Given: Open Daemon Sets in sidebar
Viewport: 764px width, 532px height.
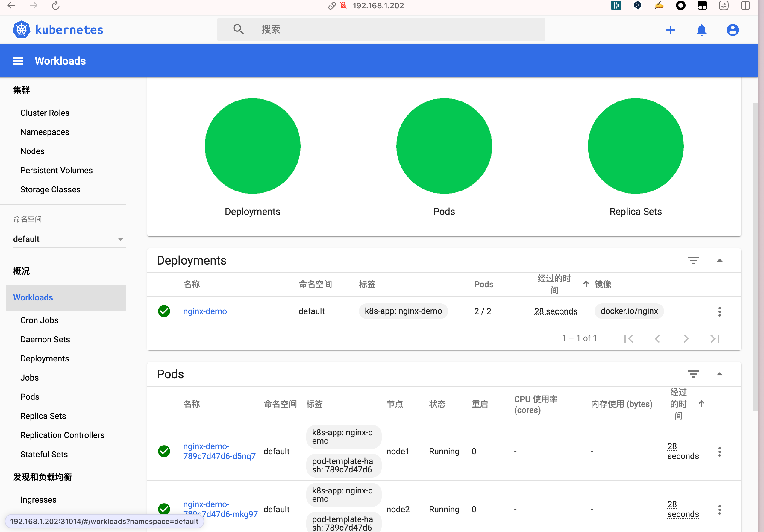Looking at the screenshot, I should tap(45, 339).
